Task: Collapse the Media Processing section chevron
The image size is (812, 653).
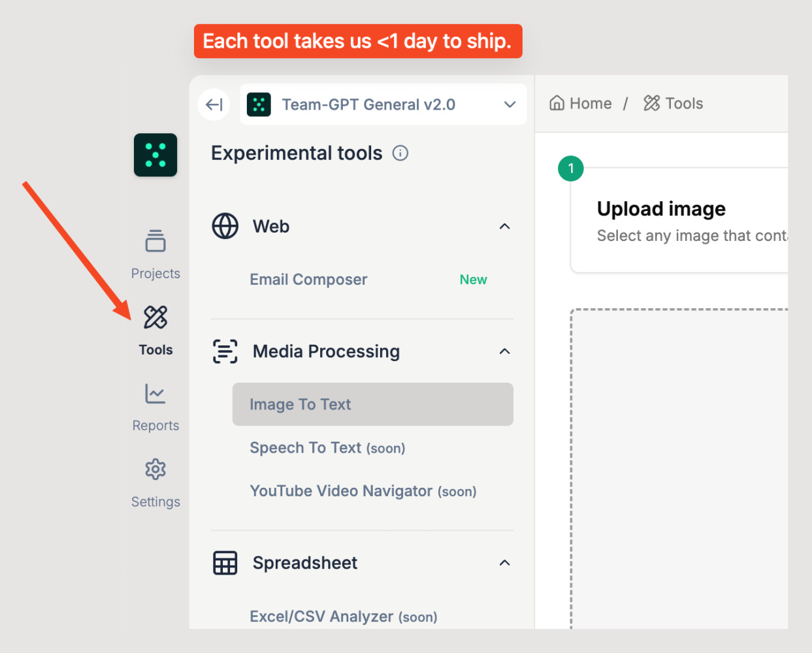Action: (504, 351)
